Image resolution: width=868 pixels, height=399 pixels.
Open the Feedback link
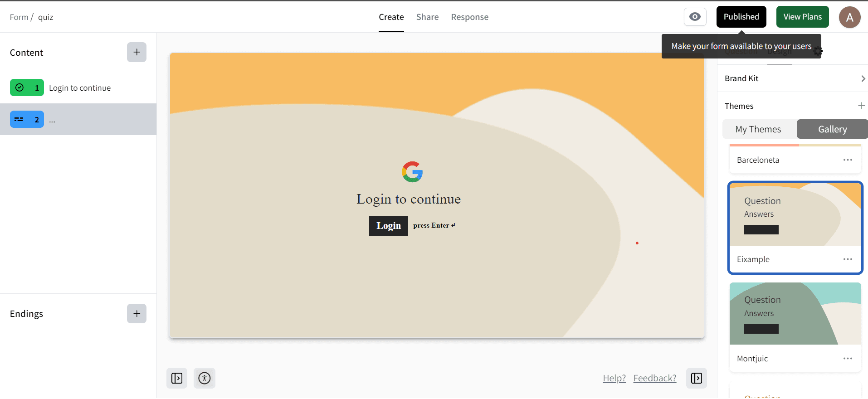tap(654, 378)
